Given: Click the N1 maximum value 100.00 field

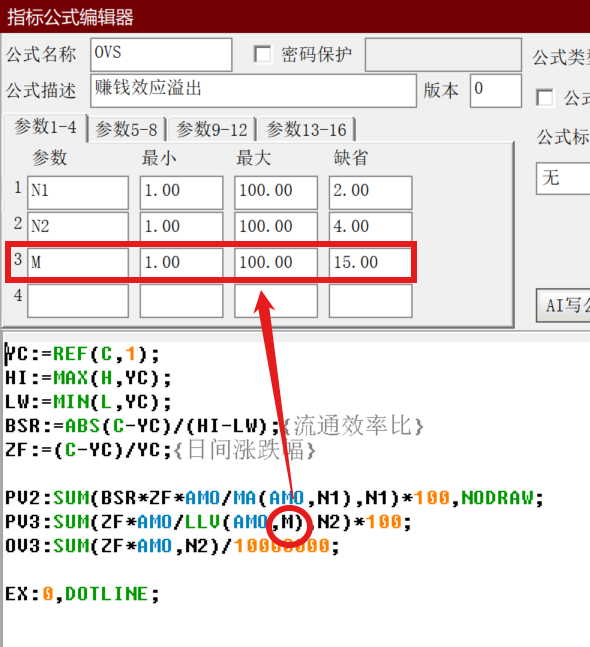Looking at the screenshot, I should (x=276, y=192).
